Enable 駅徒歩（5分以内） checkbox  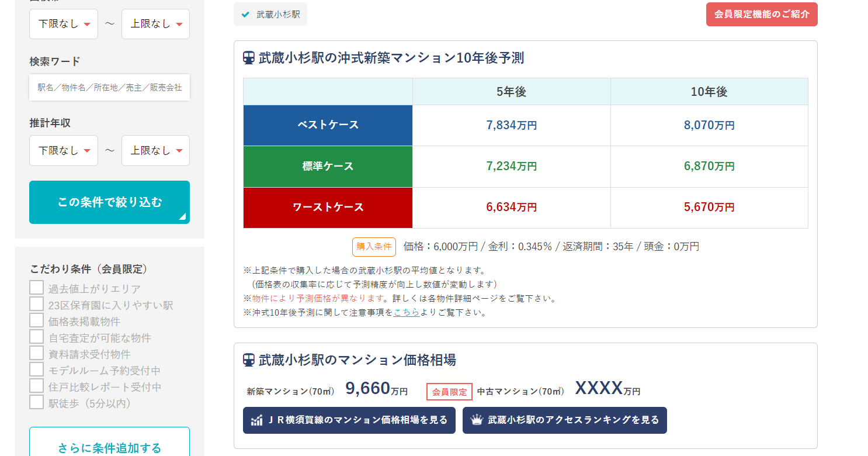[x=37, y=402]
